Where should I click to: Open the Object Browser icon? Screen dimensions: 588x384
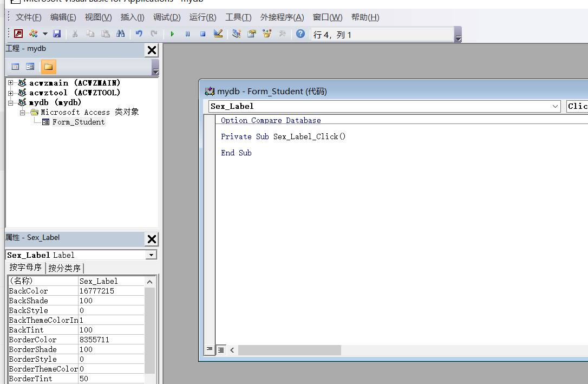[267, 34]
